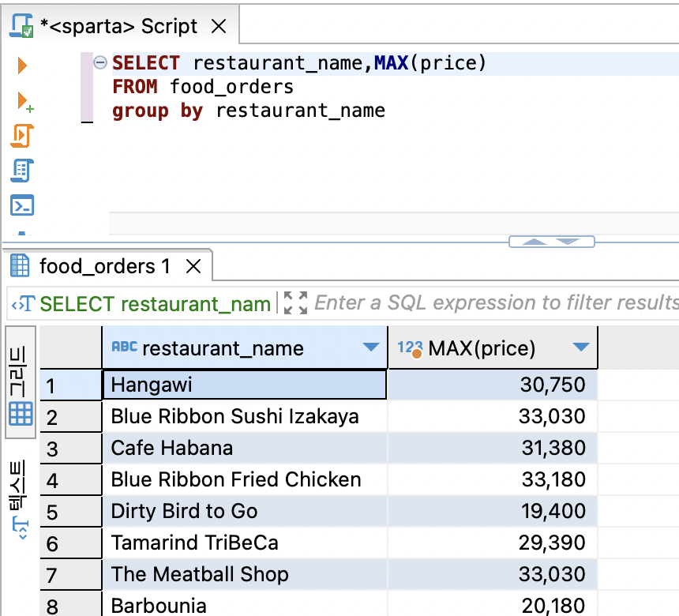Switch to text view (텍스트) side tab
The width and height of the screenshot is (679, 616).
point(21,498)
